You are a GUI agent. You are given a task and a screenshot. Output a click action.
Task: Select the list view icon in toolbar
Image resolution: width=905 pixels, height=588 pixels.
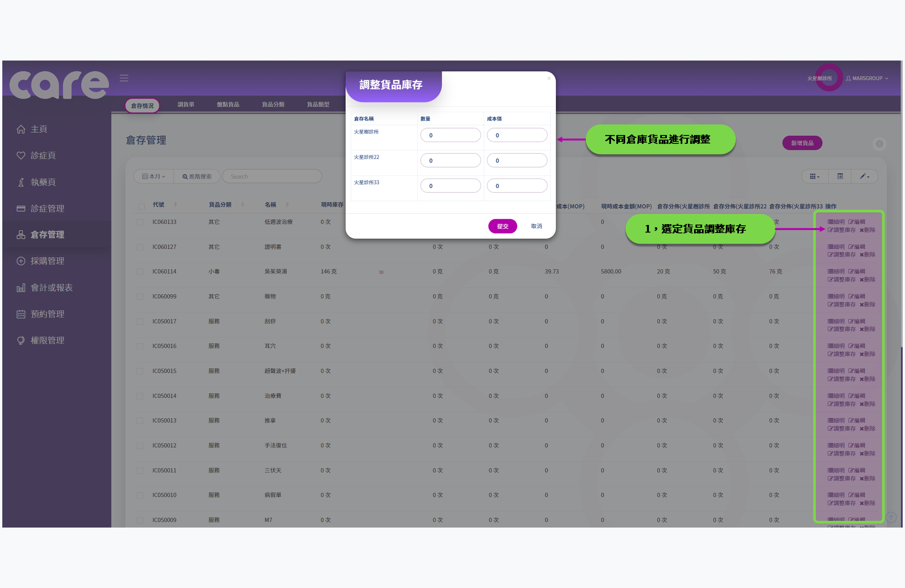(840, 176)
